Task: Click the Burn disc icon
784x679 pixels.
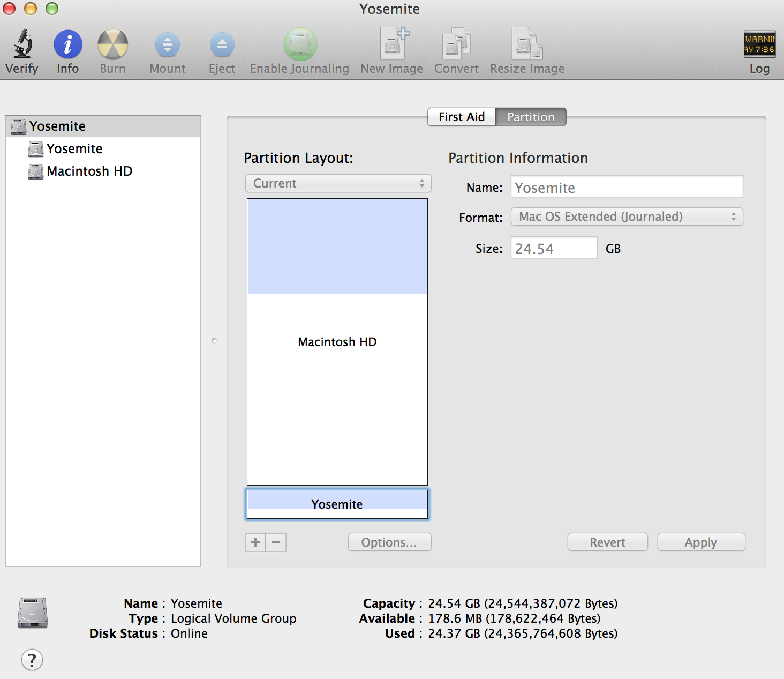Action: point(113,44)
